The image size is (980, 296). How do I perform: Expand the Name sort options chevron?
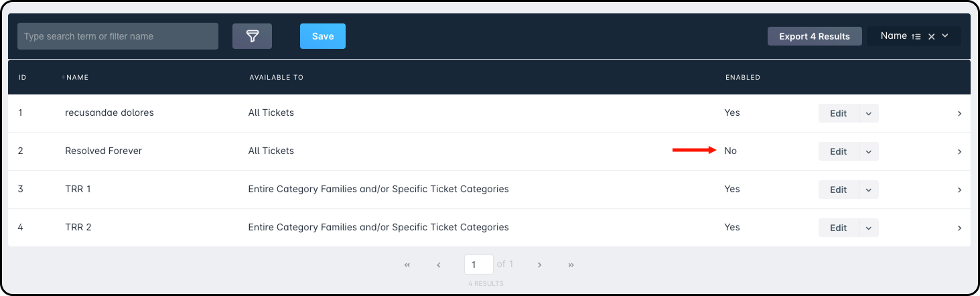pyautogui.click(x=945, y=36)
